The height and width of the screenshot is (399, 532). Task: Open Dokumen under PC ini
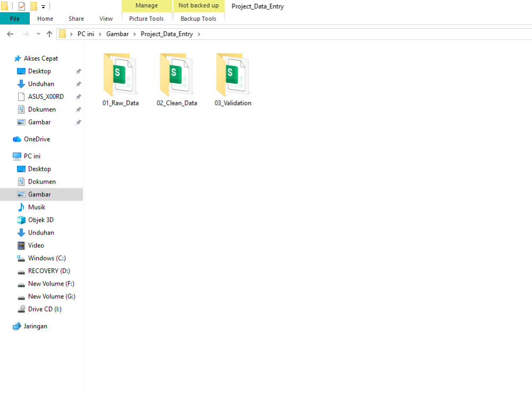(x=41, y=181)
